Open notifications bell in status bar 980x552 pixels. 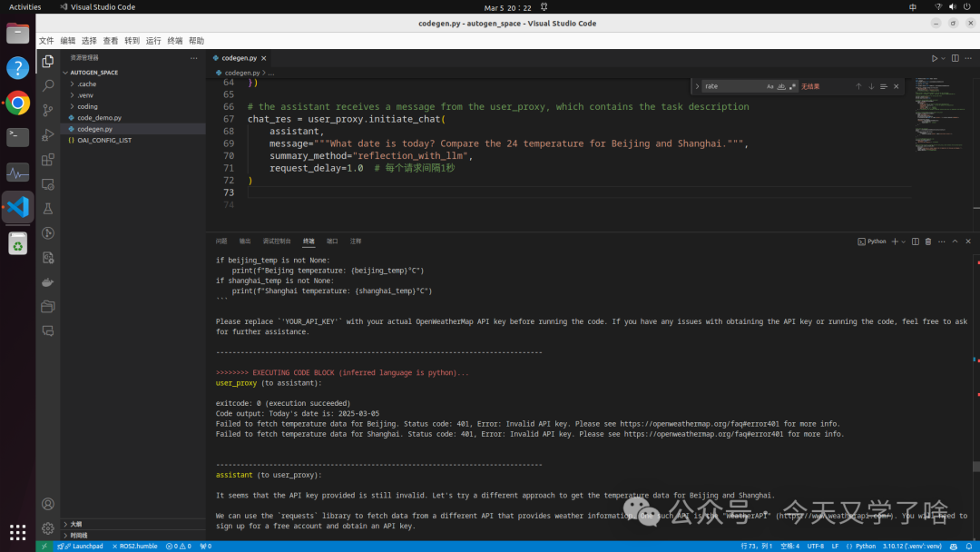click(969, 547)
